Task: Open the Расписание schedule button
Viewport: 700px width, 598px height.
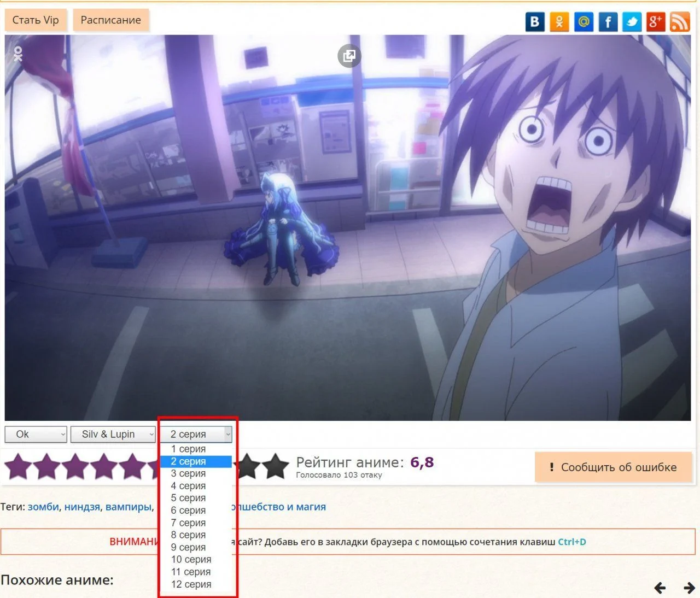Action: pyautogui.click(x=111, y=20)
